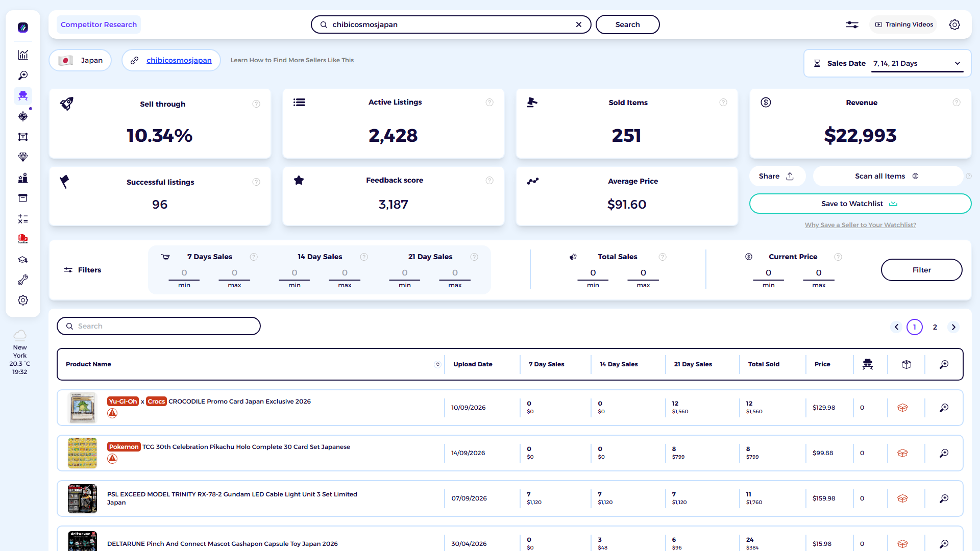
Task: Focus the table Search field
Action: tap(159, 326)
